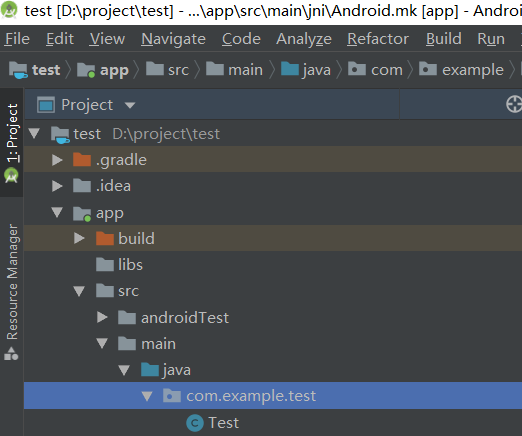Open the View menu
This screenshot has height=436, width=522.
click(x=107, y=39)
